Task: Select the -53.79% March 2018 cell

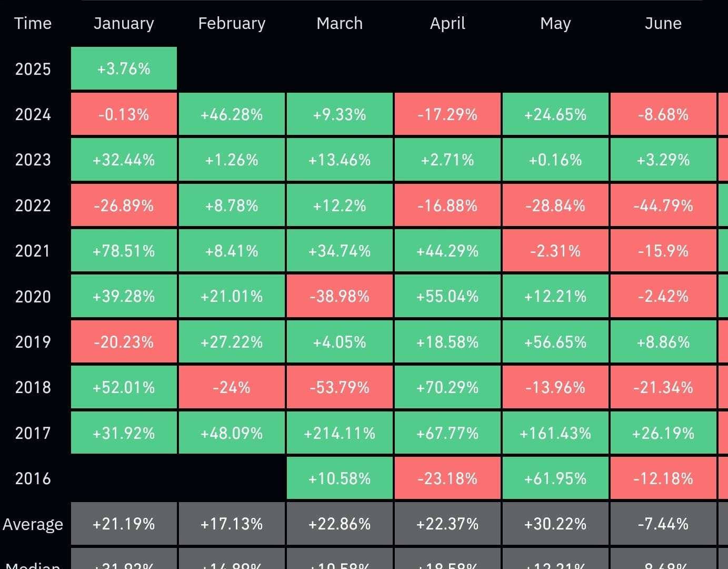Action: [x=340, y=388]
